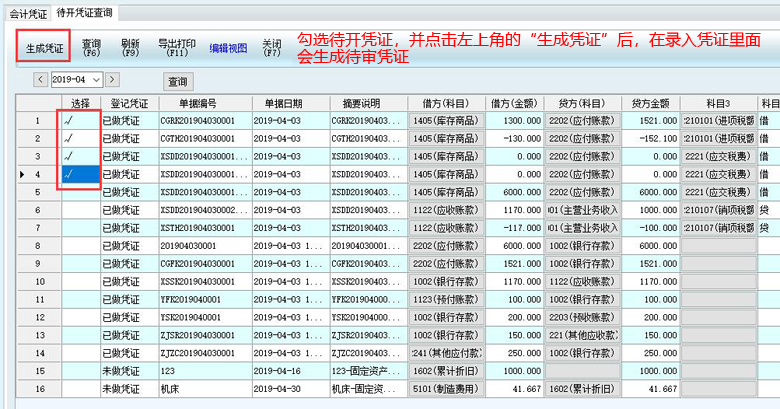
Task: Close the query with 关闭 (F7)
Action: pyautogui.click(x=271, y=48)
